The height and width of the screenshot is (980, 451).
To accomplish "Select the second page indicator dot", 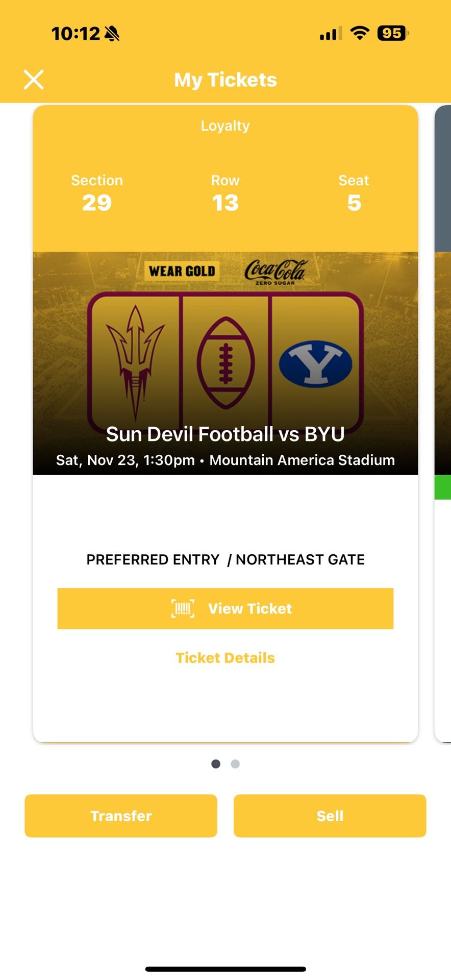I will [x=235, y=764].
